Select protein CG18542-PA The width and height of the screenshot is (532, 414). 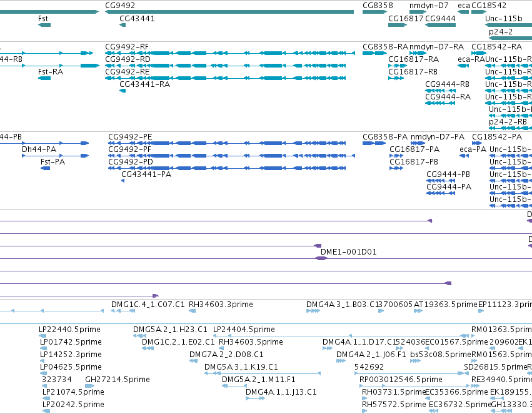tap(497, 137)
